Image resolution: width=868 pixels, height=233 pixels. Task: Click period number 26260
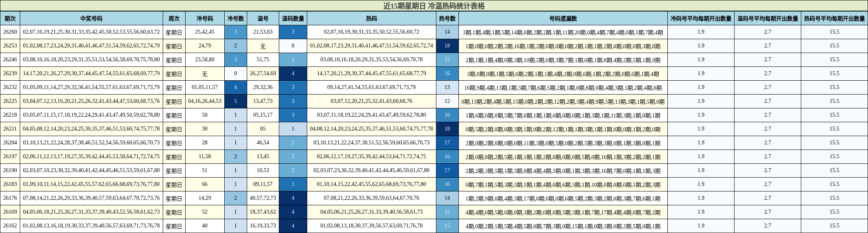[x=10, y=32]
